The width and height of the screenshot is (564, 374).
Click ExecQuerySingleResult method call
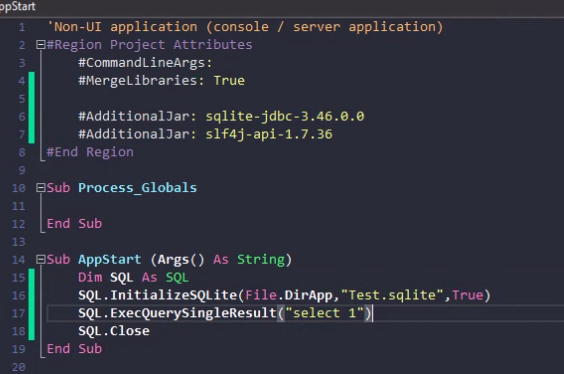[193, 313]
